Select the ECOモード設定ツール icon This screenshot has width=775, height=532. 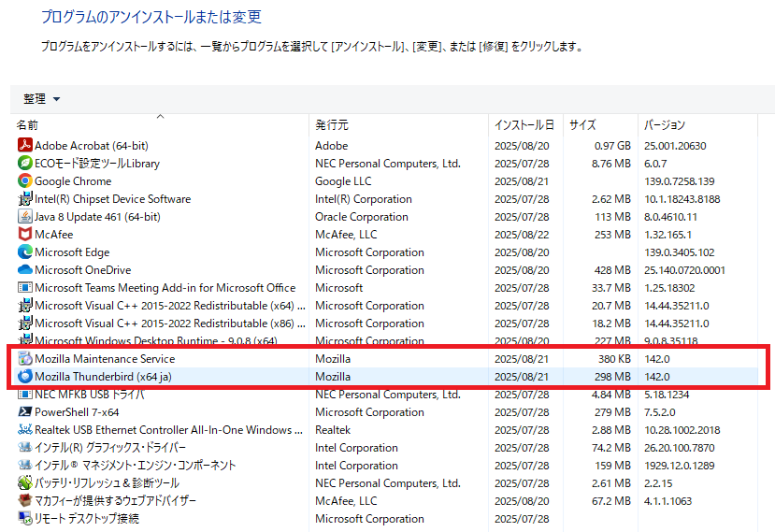click(x=25, y=164)
